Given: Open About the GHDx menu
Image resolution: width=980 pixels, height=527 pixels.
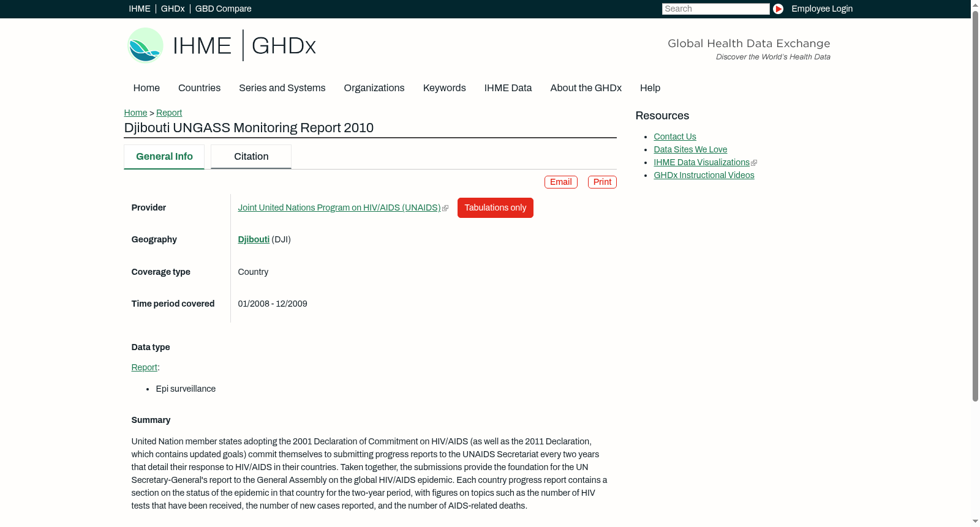Looking at the screenshot, I should (x=586, y=88).
